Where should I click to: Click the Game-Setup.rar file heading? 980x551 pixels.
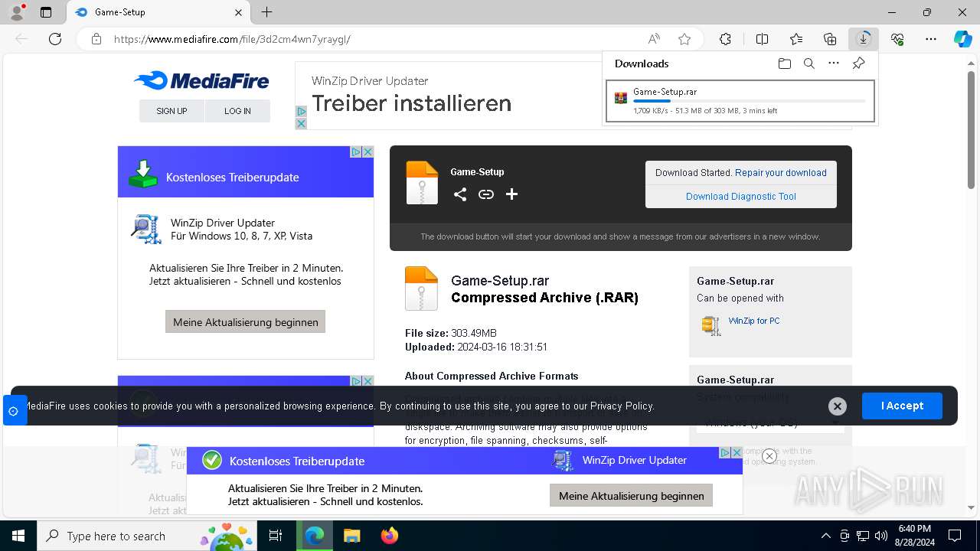tap(500, 280)
